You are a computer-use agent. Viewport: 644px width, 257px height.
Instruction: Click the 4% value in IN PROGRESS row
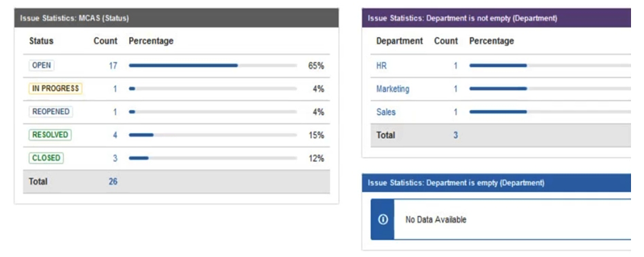pos(318,89)
